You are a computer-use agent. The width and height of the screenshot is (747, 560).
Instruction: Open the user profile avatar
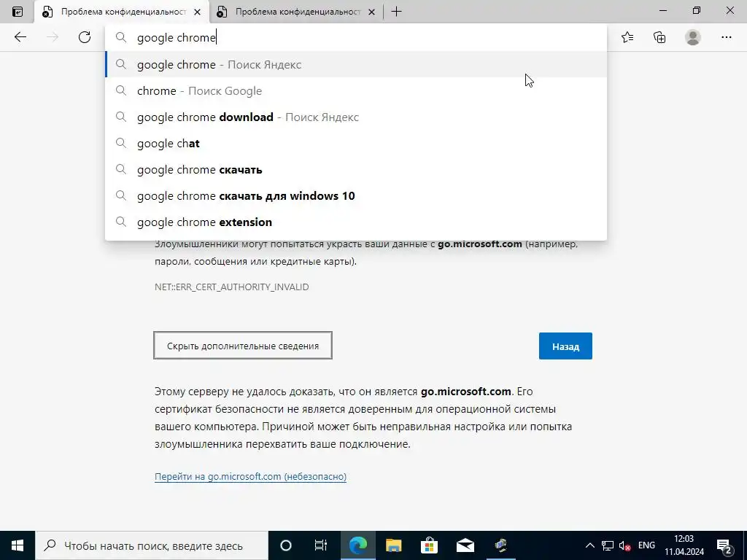pyautogui.click(x=693, y=37)
